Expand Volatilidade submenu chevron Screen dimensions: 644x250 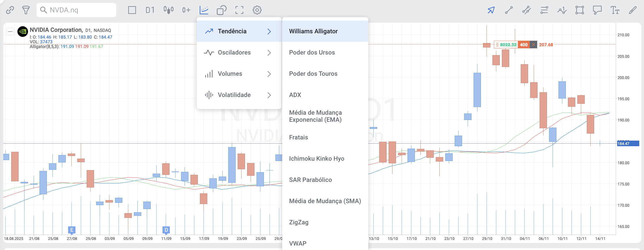click(x=269, y=95)
